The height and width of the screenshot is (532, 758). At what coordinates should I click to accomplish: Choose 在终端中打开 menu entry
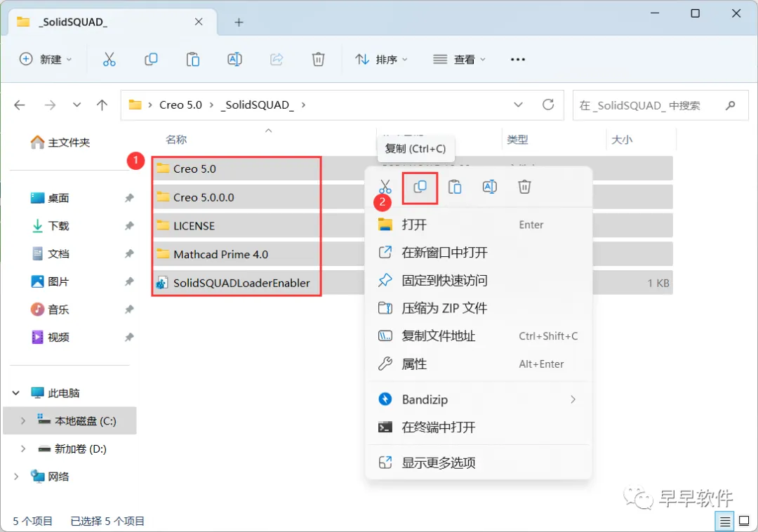click(479, 427)
